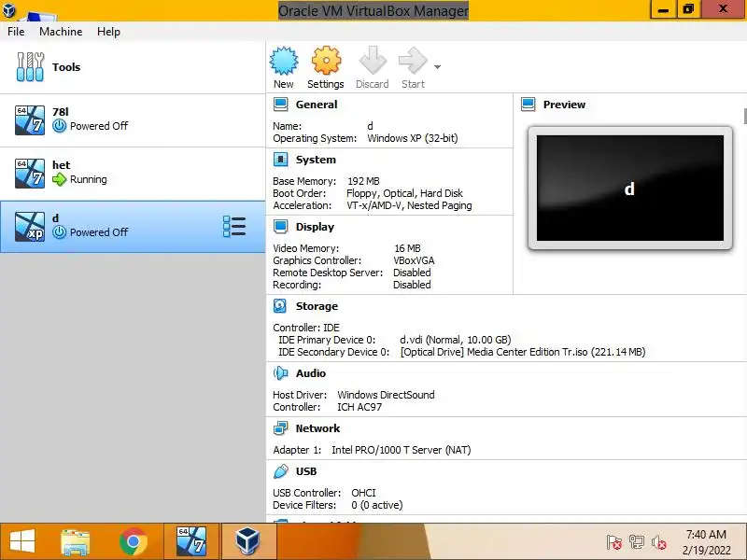Click the Video Memory value 16 MB

pos(407,248)
